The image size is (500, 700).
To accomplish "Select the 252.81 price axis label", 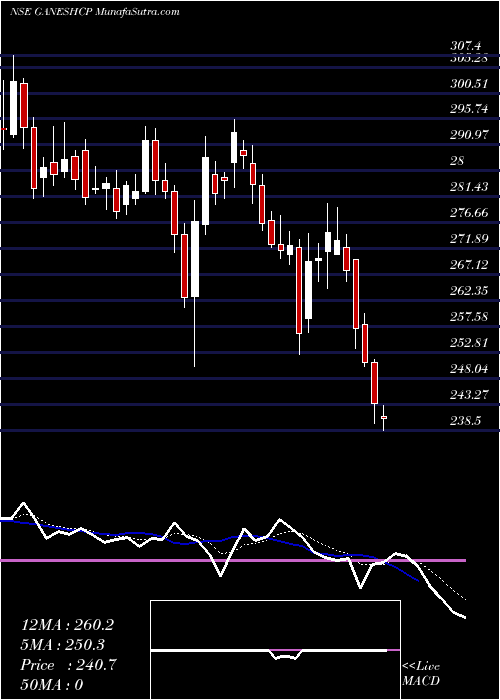I will coord(471,343).
